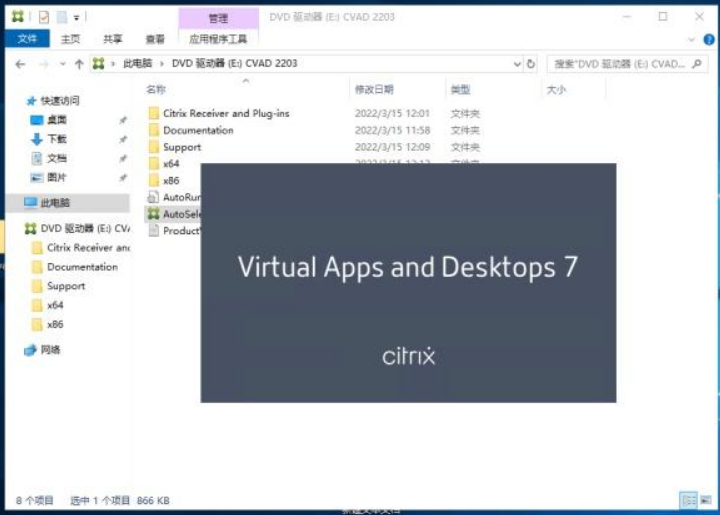Select 快速访问 in navigation pane
Screen dimensions: 720x515
tap(53, 101)
